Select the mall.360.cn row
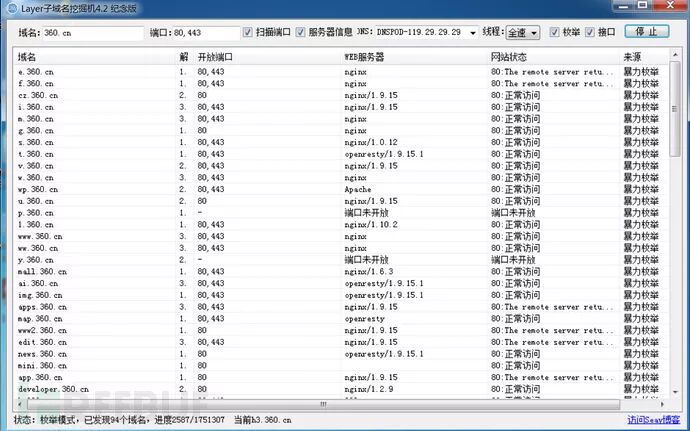The height and width of the screenshot is (431, 690). (341, 272)
